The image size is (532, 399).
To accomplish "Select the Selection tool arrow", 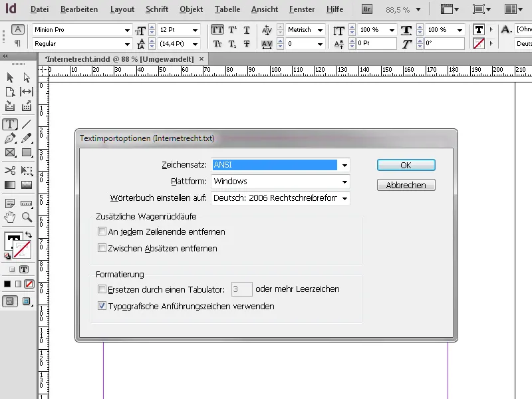I will [x=10, y=78].
